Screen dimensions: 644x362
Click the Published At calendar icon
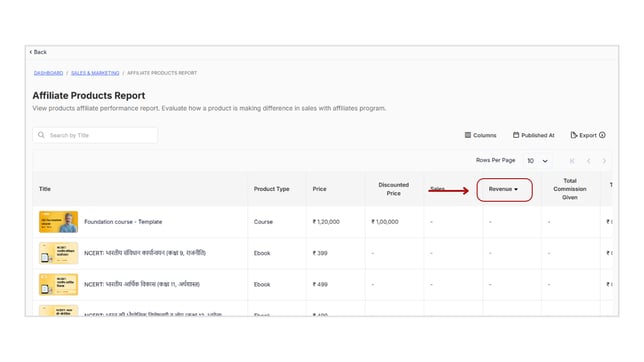point(516,135)
